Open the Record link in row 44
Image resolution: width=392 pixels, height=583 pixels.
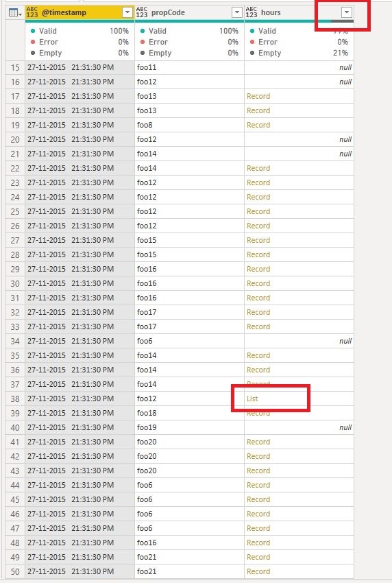point(258,485)
